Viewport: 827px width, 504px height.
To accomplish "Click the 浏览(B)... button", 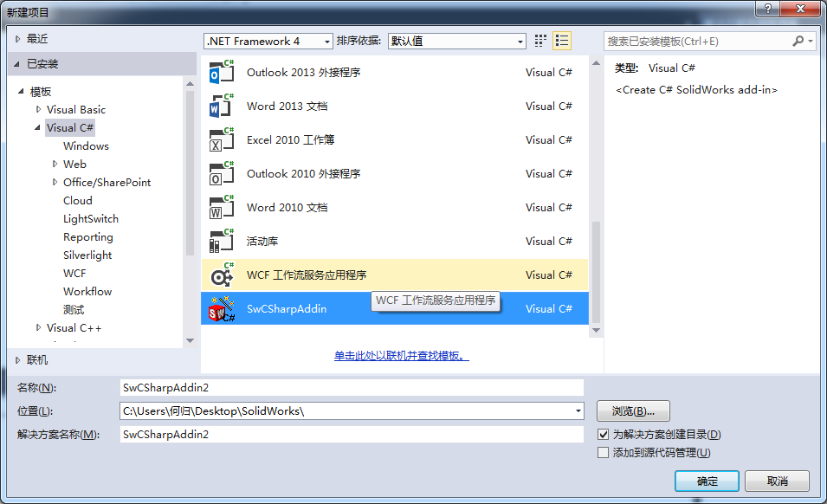I will click(x=633, y=410).
